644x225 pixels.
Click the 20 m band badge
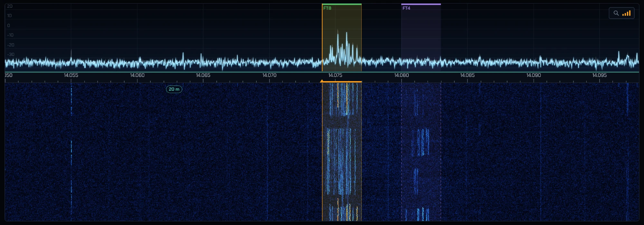(x=174, y=89)
